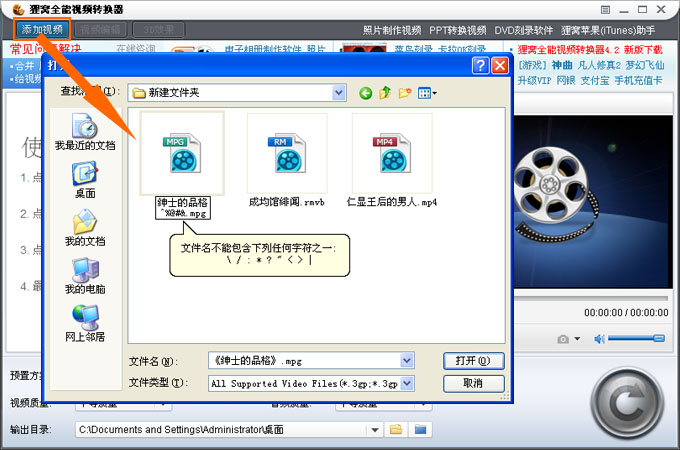Open the output directory blue folder icon
The image size is (680, 450).
coord(420,430)
